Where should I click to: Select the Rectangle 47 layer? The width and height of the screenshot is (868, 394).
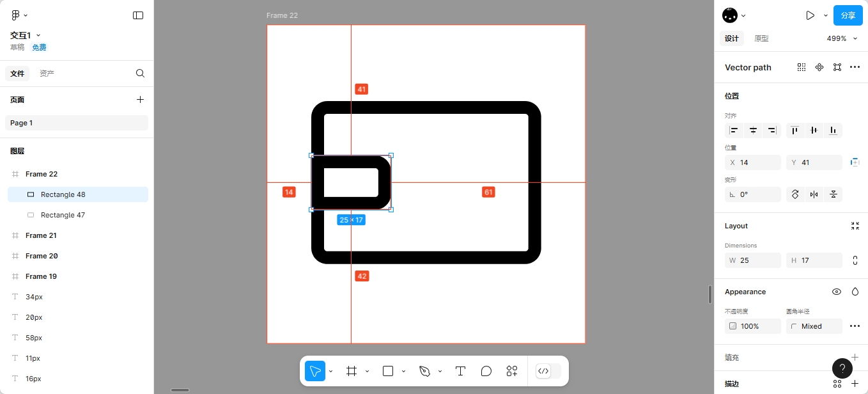click(63, 215)
